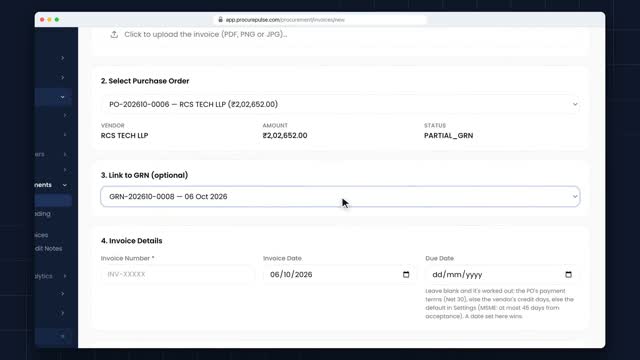Viewport: 640px width, 360px height.
Task: Click the '2. Select Purchase Order' heading
Action: [145, 81]
